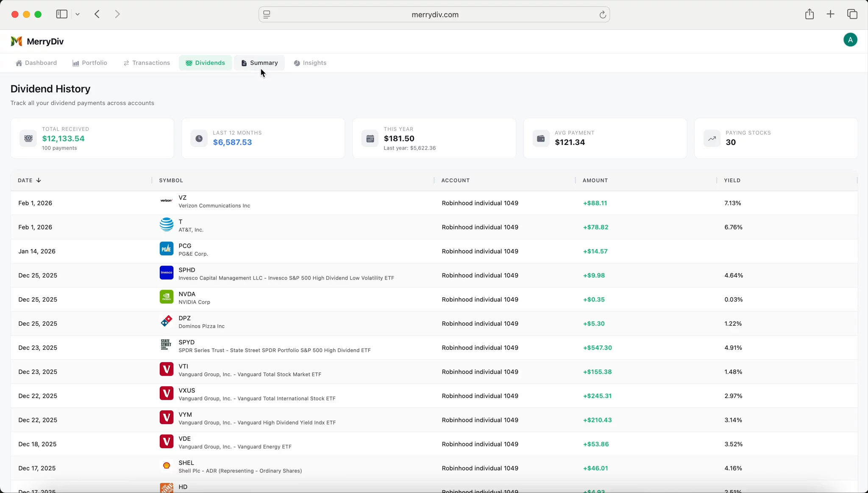Sort by the Amount column header
Screen dimensions: 868x493
tap(595, 180)
